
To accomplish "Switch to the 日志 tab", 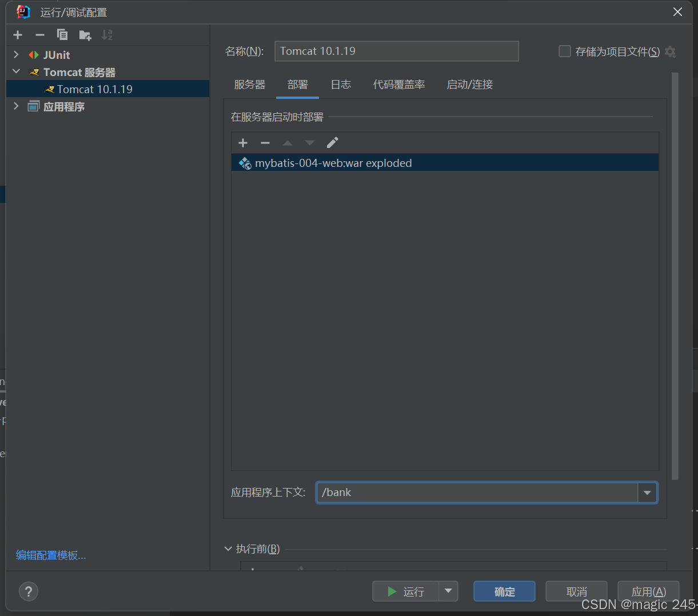I will pyautogui.click(x=341, y=85).
